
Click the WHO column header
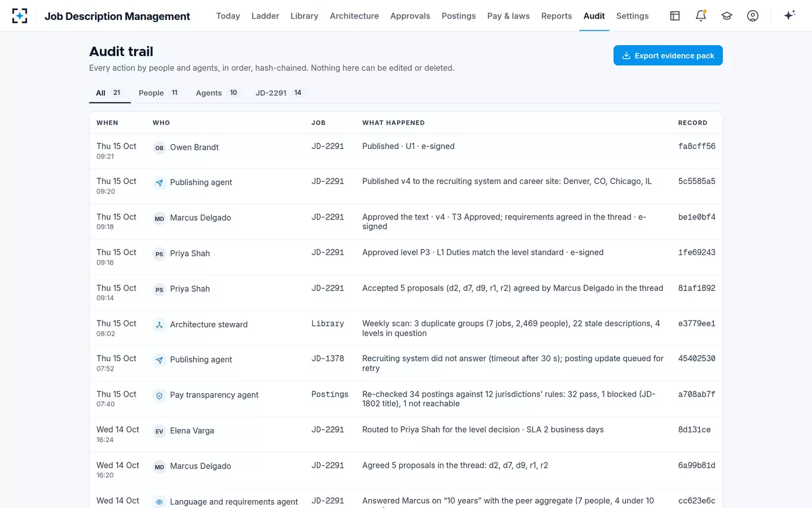[161, 123]
